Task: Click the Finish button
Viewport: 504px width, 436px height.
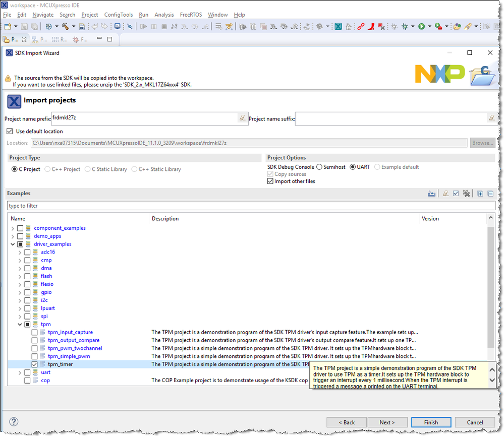Action: [431, 422]
